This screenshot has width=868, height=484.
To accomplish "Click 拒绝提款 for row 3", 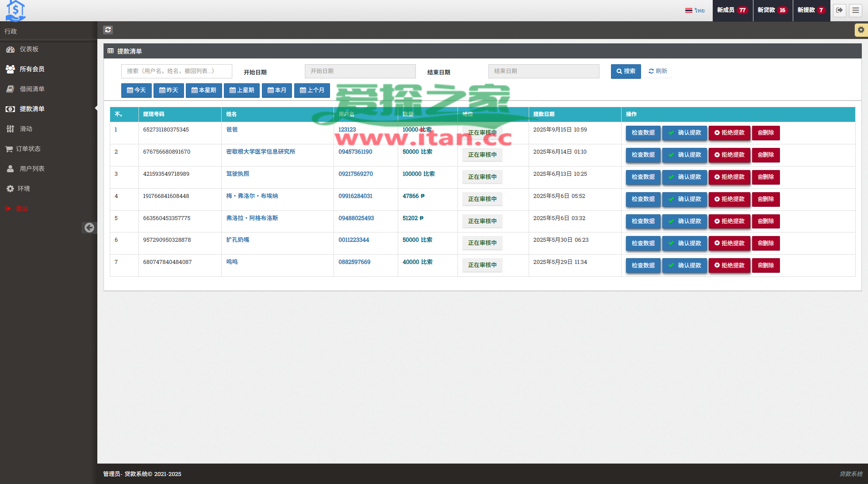I will [x=729, y=177].
